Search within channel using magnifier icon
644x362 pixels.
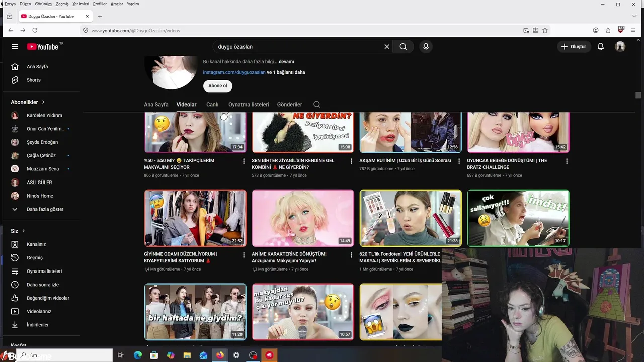click(317, 105)
